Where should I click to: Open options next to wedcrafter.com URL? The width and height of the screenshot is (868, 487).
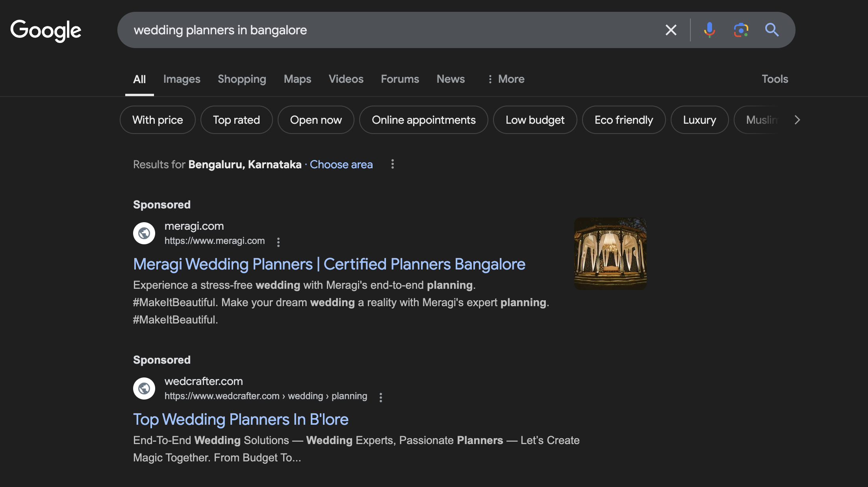tap(380, 397)
